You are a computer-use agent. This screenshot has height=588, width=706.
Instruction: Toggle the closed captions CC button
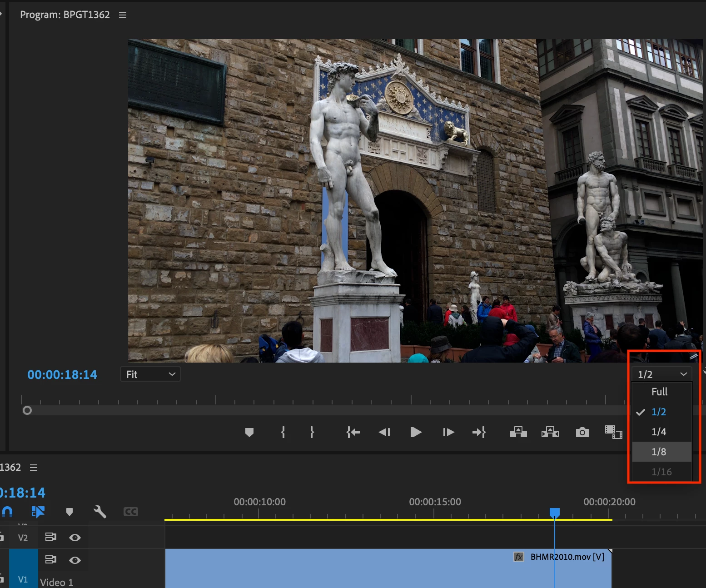[x=131, y=512]
